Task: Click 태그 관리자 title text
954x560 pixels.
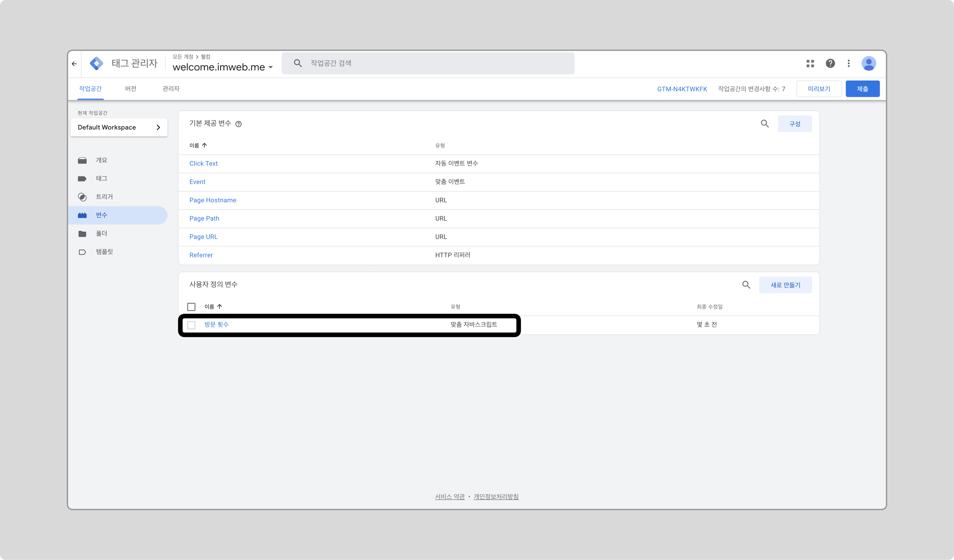Action: click(134, 63)
